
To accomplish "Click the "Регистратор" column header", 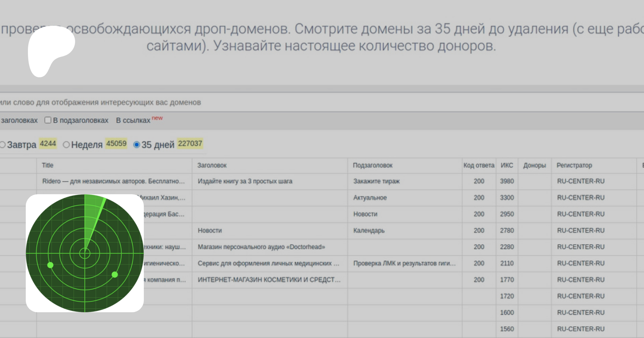I will pyautogui.click(x=574, y=165).
